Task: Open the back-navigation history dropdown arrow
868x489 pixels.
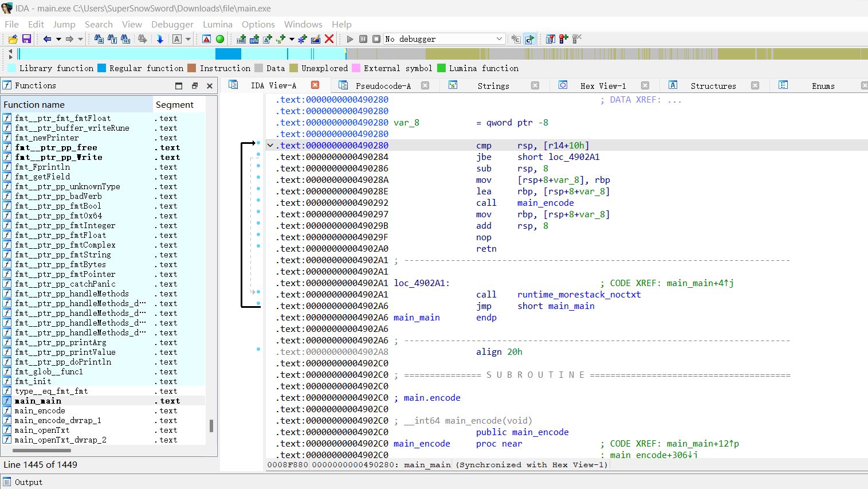Action: click(x=58, y=39)
